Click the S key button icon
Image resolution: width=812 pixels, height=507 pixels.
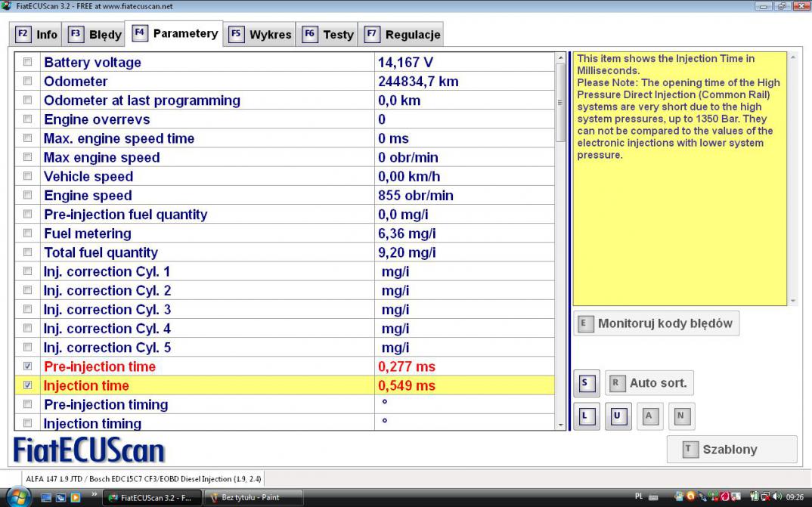coord(586,383)
